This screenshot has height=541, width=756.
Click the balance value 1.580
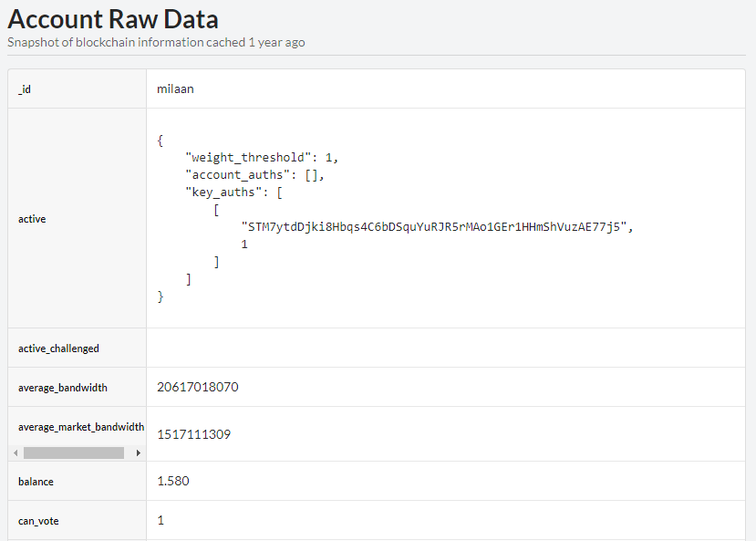click(173, 481)
